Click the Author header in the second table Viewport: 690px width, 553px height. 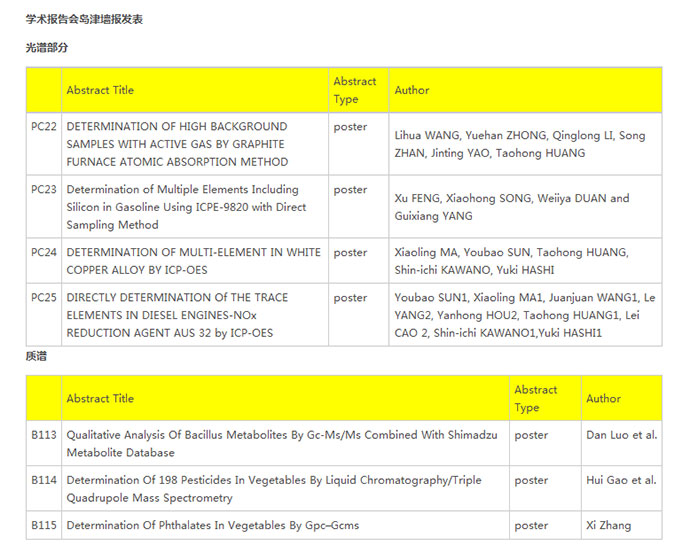[603, 399]
